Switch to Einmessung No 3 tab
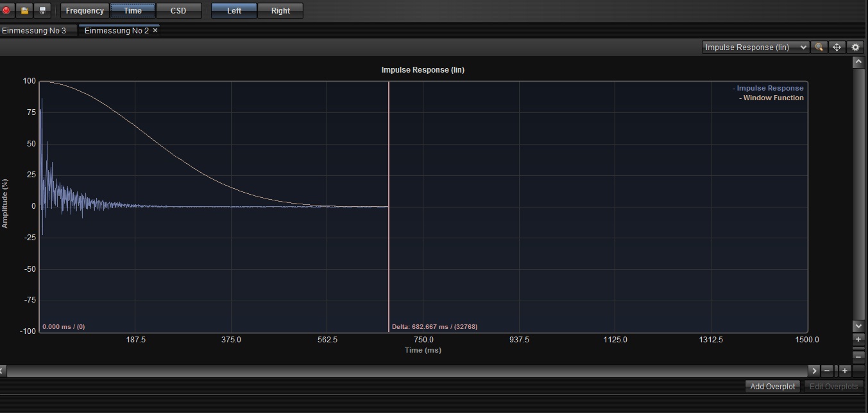This screenshot has width=868, height=413. [x=35, y=30]
